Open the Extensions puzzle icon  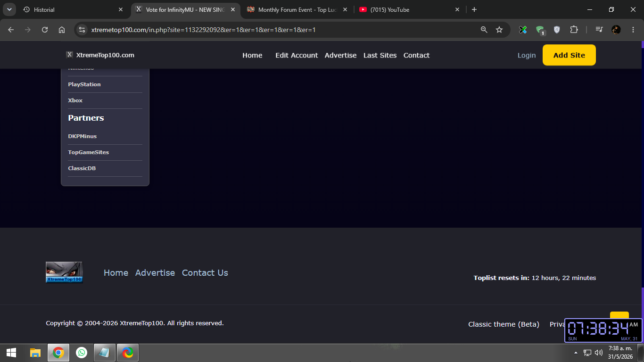pos(574,30)
